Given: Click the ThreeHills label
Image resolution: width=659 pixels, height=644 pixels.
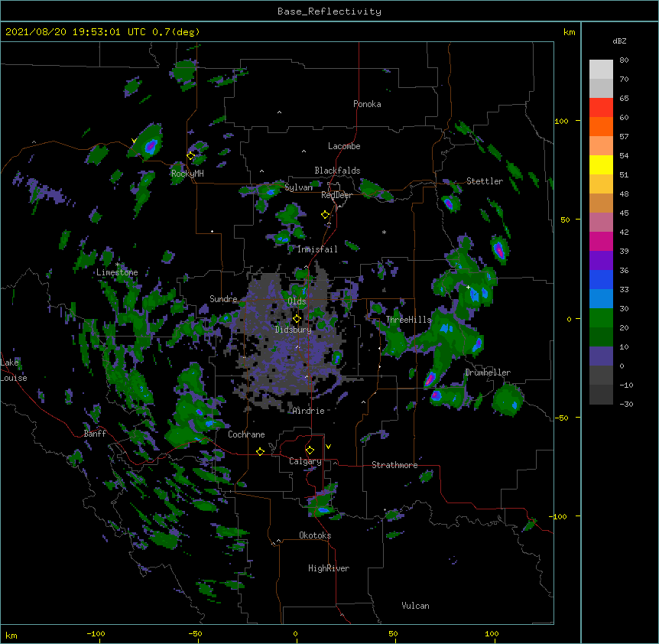Looking at the screenshot, I should coord(408,320).
